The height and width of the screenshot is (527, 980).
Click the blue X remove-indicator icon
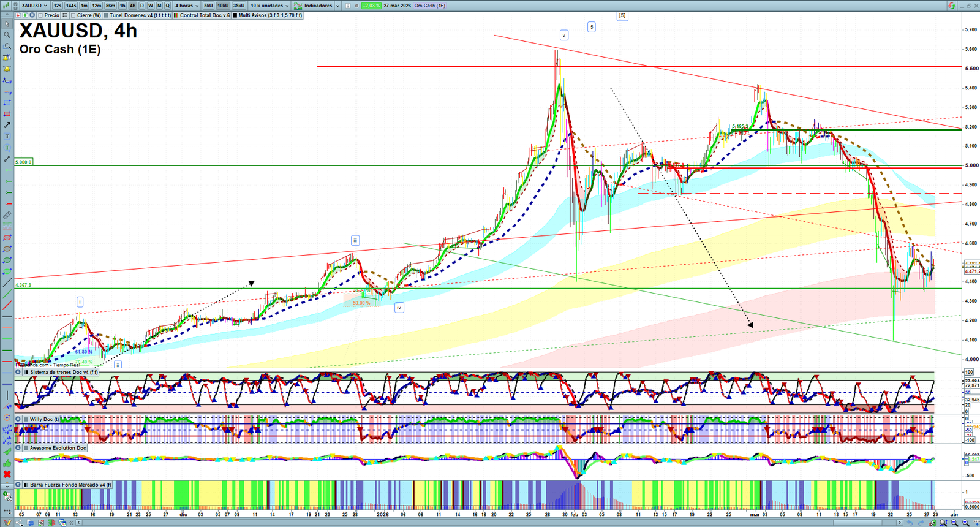32,15
